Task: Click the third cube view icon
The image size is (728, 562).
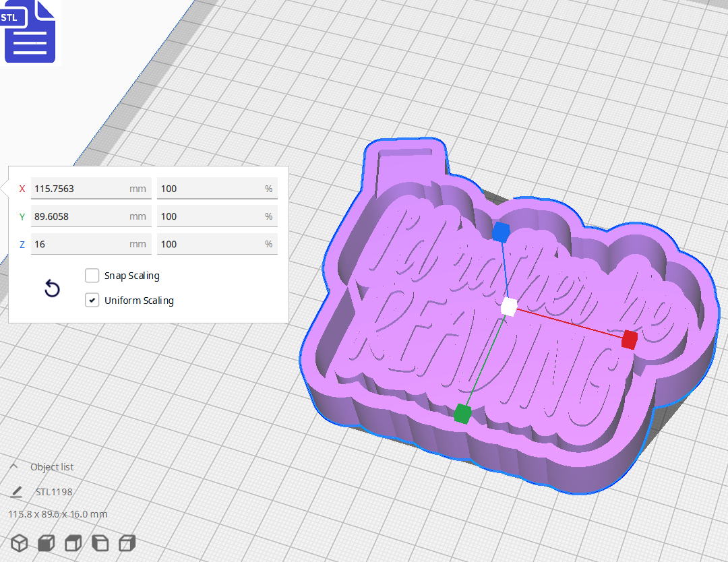Action: (73, 543)
